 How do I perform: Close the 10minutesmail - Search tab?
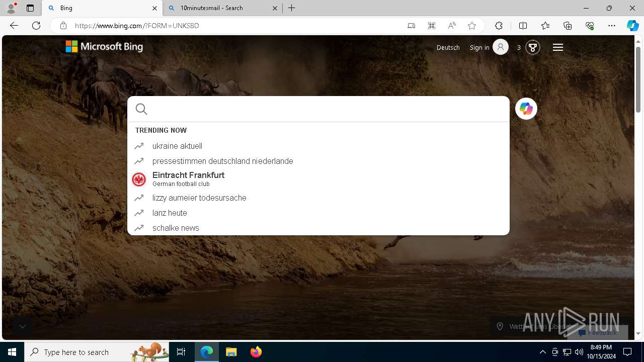[x=275, y=8]
